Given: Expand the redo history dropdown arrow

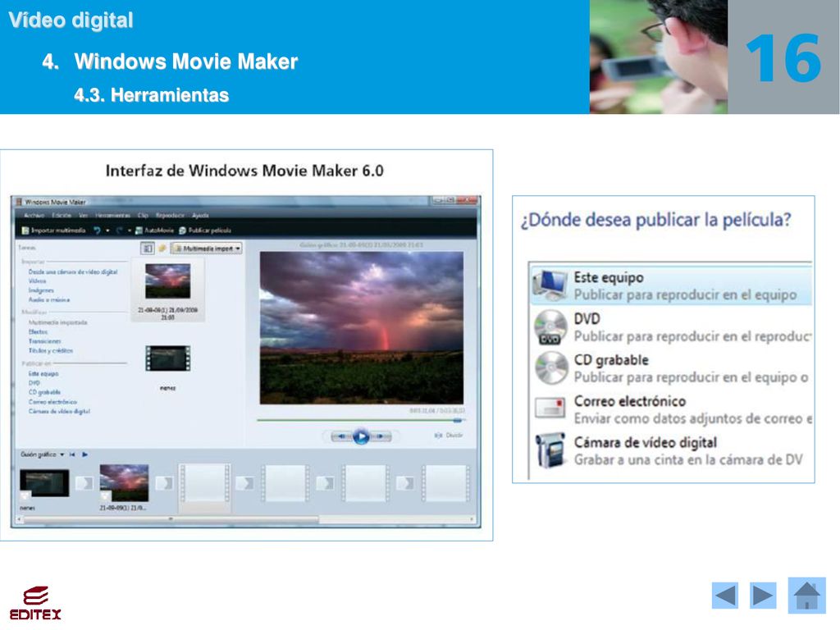Looking at the screenshot, I should tap(130, 231).
